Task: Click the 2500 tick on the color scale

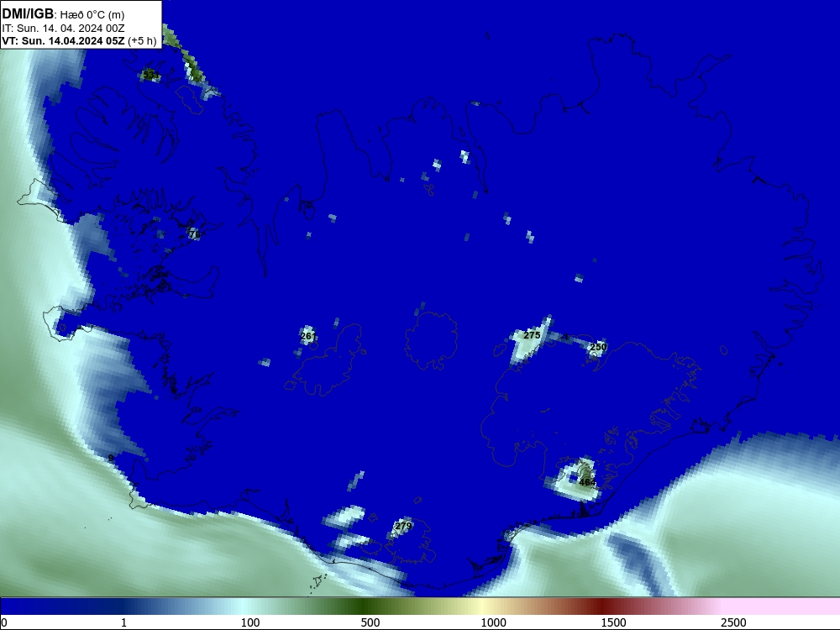Action: [x=733, y=622]
